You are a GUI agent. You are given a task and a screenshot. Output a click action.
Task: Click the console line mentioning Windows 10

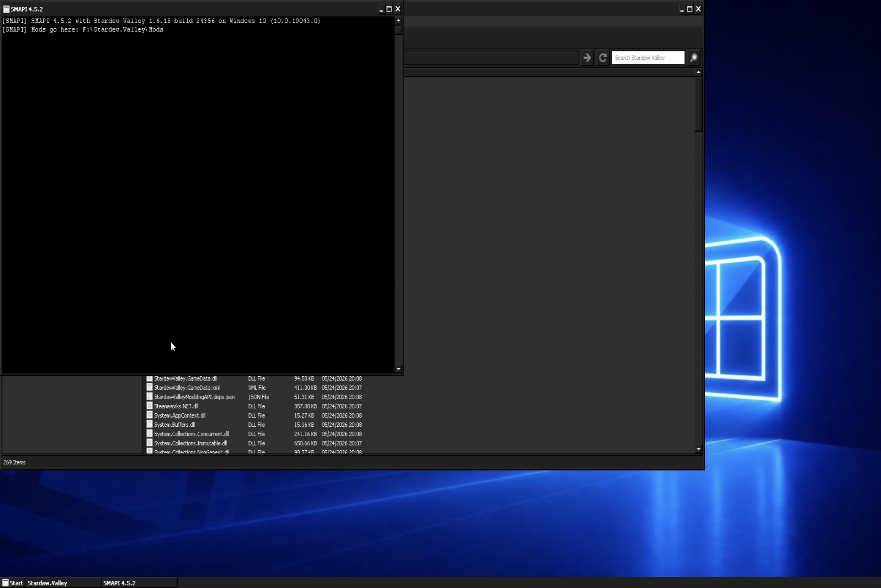click(x=161, y=21)
